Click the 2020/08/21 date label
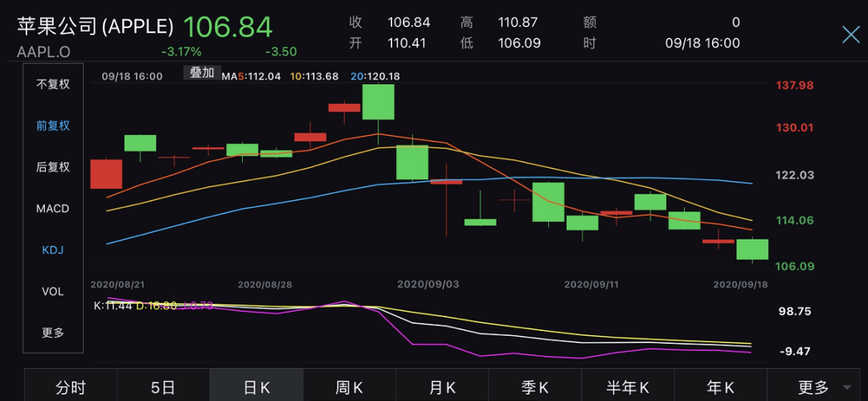This screenshot has height=401, width=868. click(x=117, y=284)
